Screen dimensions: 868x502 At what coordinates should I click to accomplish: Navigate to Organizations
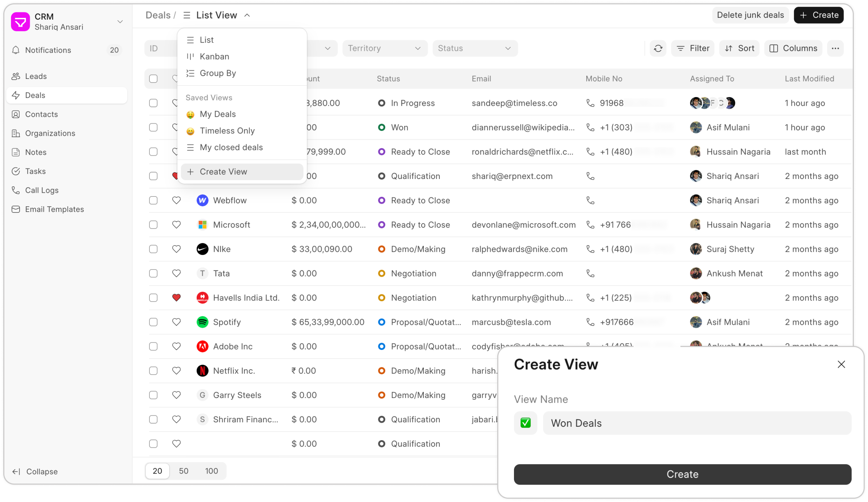(x=50, y=133)
